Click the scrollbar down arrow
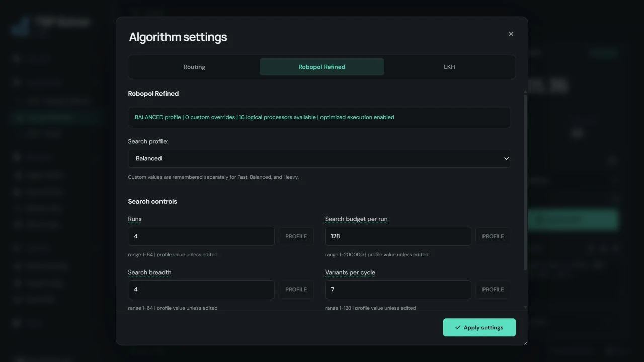 tap(526, 307)
